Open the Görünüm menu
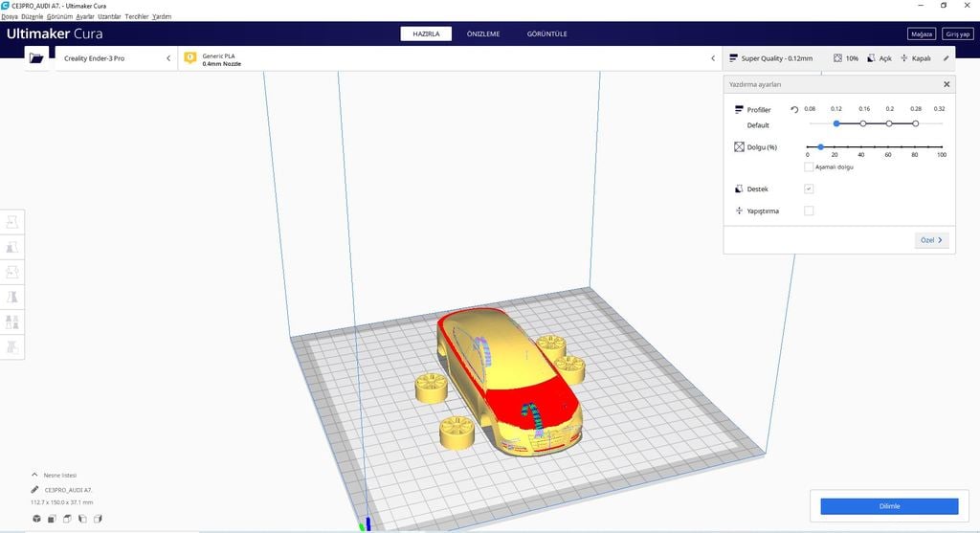The image size is (980, 533). coord(59,16)
